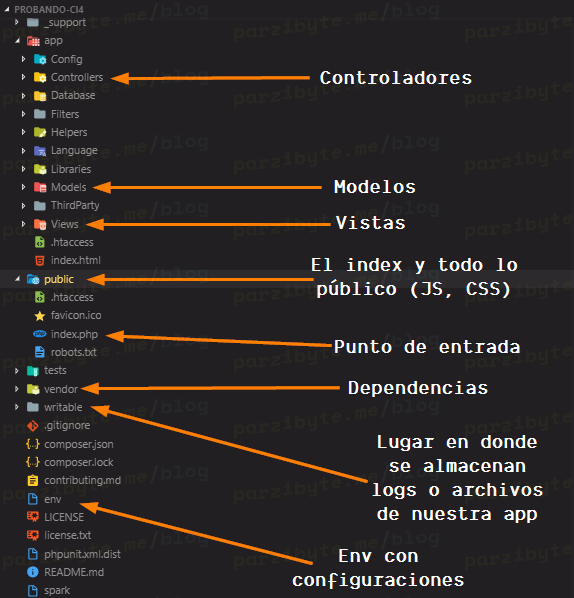Click the JSON braces icon of composer.json
This screenshot has height=598, width=574.
coord(33,444)
